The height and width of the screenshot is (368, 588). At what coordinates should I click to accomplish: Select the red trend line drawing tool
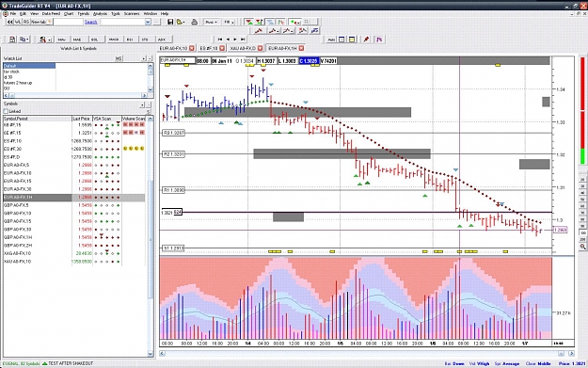tap(259, 31)
